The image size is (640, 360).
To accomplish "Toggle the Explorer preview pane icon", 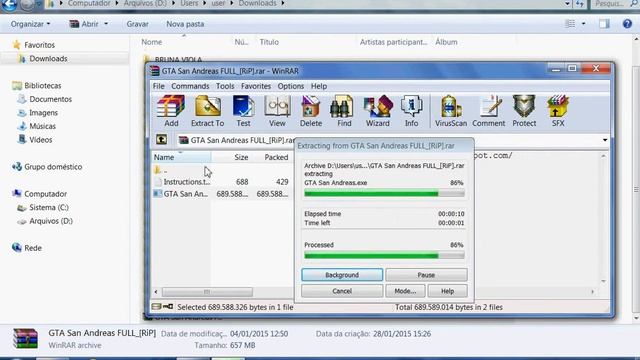I will 604,24.
